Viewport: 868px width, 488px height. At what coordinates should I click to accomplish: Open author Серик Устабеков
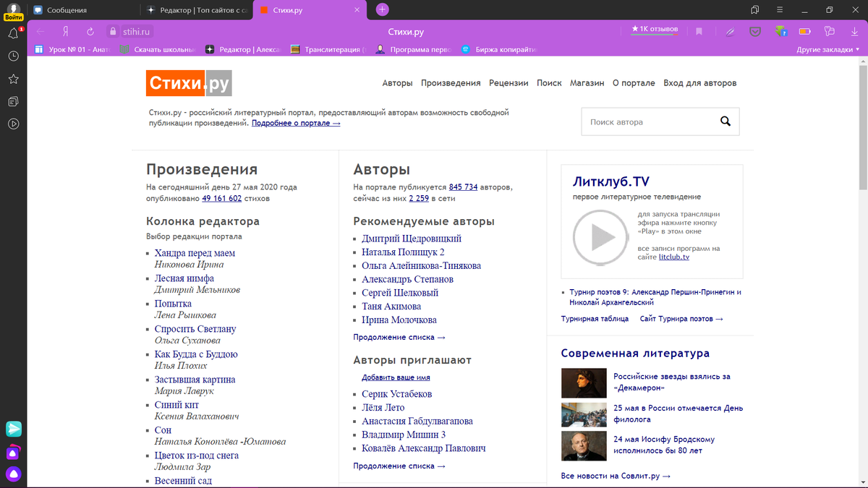pyautogui.click(x=397, y=394)
